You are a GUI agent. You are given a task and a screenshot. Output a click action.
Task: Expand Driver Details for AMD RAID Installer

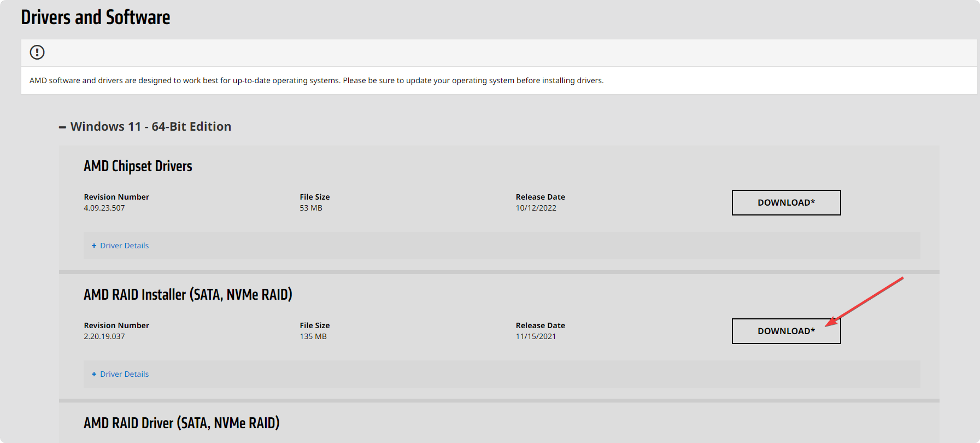pyautogui.click(x=120, y=374)
